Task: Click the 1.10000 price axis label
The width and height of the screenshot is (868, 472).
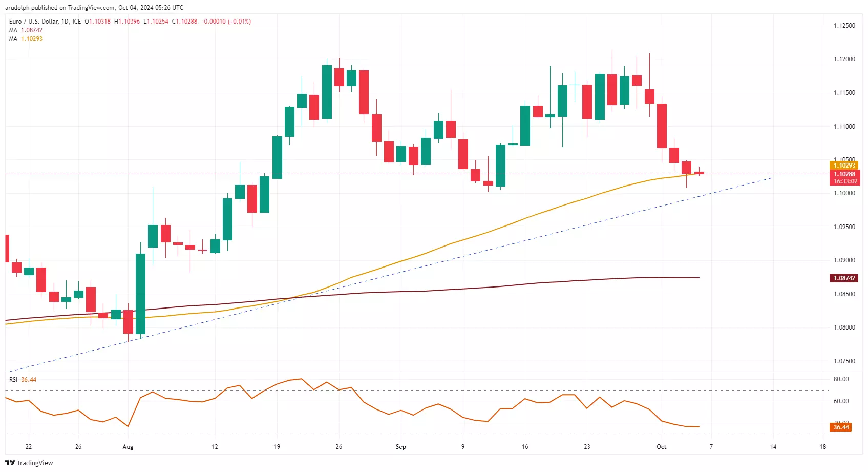Action: [844, 193]
